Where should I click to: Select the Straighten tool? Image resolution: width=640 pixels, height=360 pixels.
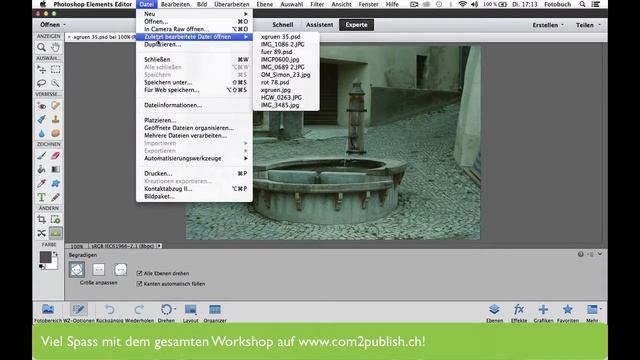point(56,233)
